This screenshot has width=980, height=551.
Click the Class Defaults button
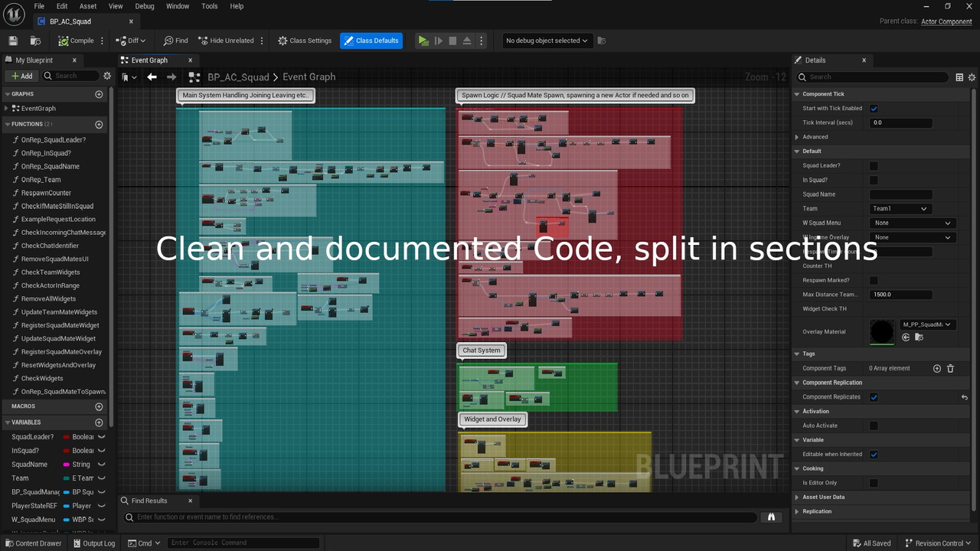click(371, 41)
